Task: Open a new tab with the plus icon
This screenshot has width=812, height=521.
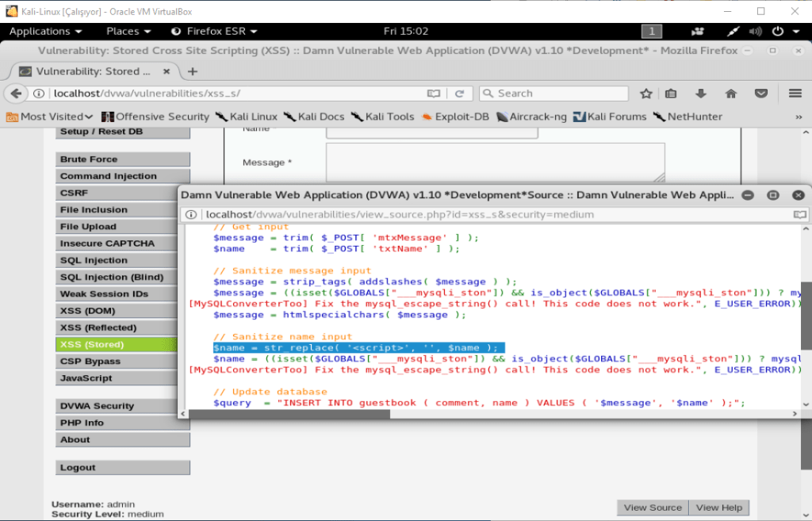Action: pos(192,71)
